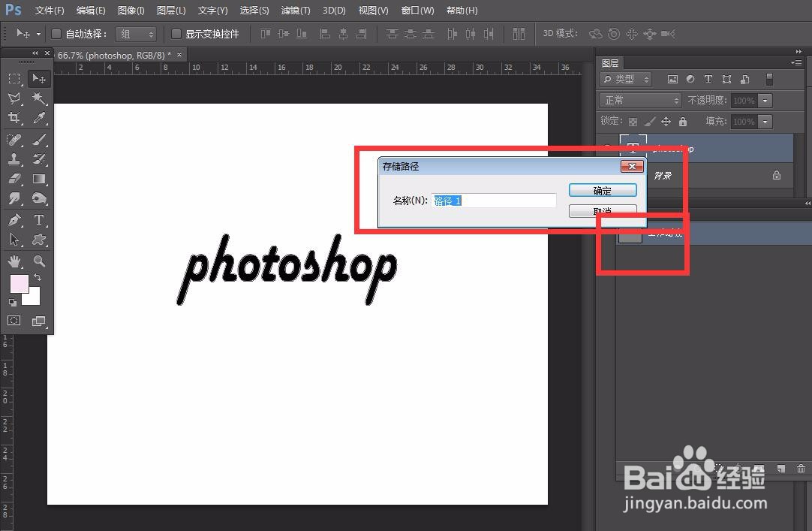This screenshot has height=531, width=812.
Task: Select the Crop tool
Action: (14, 118)
